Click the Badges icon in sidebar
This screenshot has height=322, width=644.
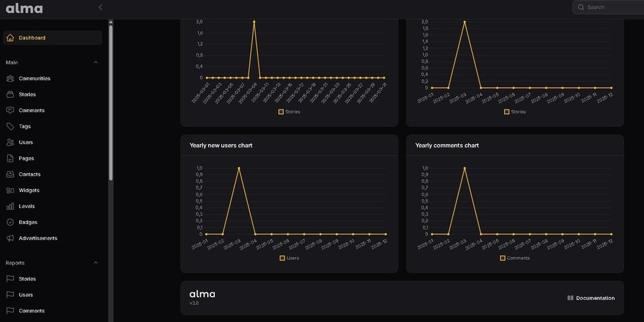click(10, 222)
